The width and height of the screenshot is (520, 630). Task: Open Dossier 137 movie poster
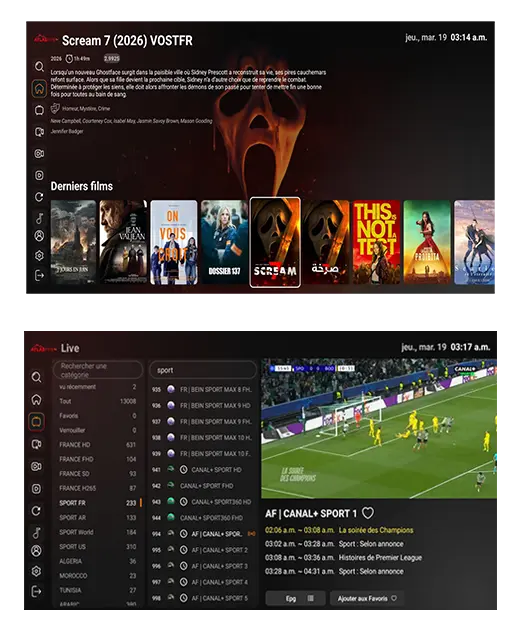click(x=224, y=242)
